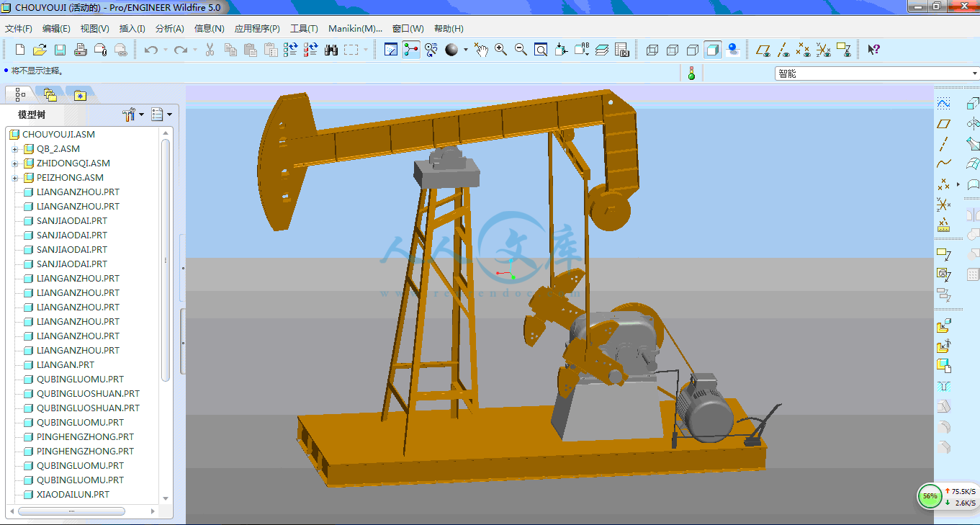Open the 智能 selection filter dropdown
This screenshot has height=525, width=980.
click(x=975, y=73)
